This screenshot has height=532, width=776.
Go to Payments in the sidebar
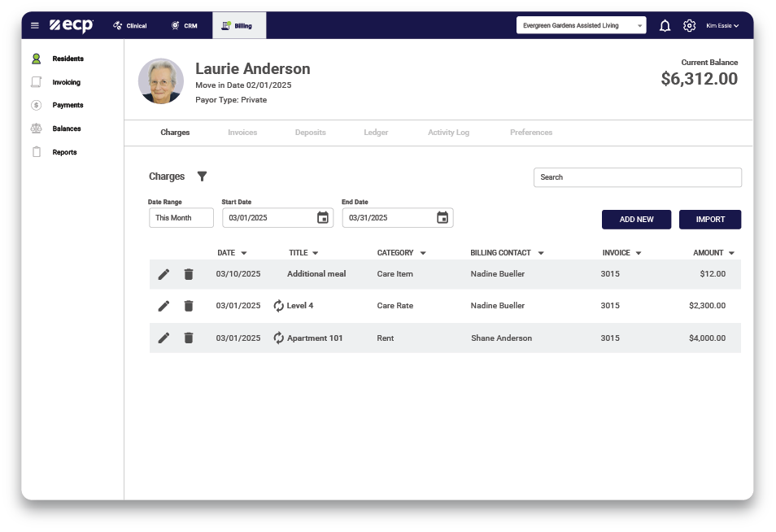pyautogui.click(x=68, y=106)
